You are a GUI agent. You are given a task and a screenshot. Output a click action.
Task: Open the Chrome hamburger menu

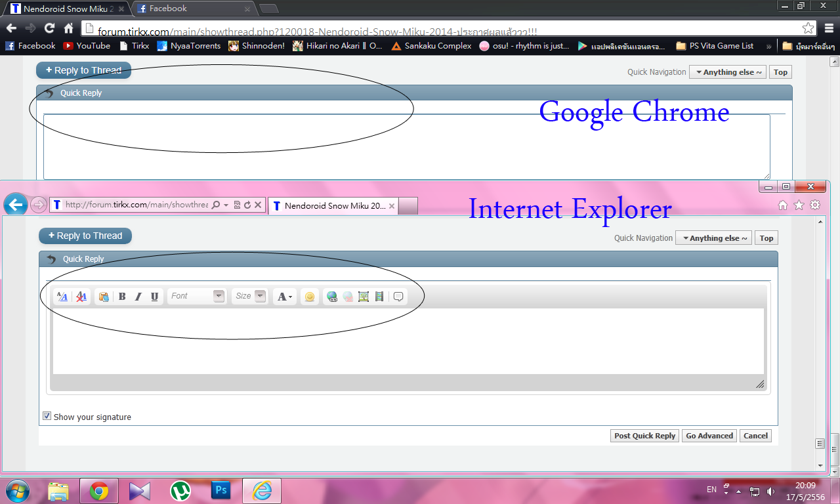pos(828,28)
